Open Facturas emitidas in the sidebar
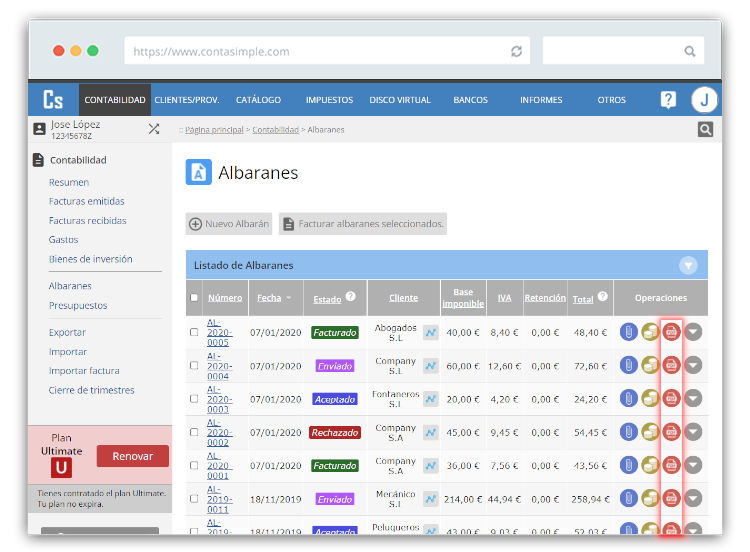The width and height of the screenshot is (750, 552). (87, 201)
